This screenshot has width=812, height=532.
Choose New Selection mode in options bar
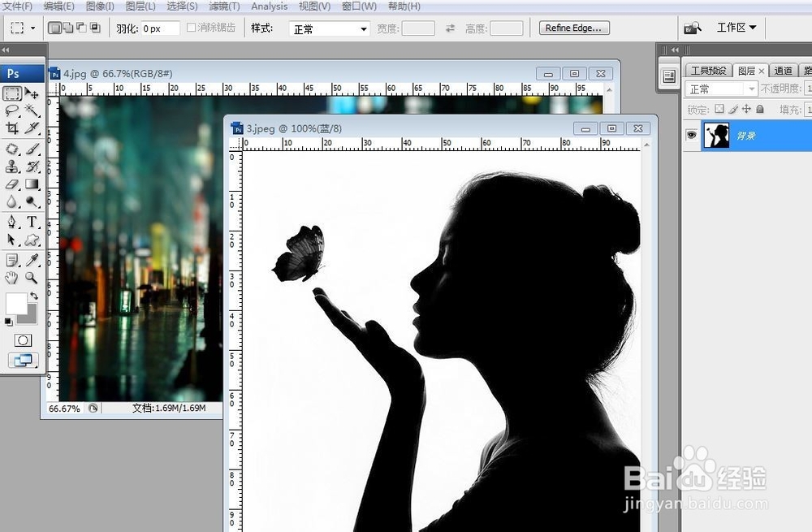pos(54,28)
